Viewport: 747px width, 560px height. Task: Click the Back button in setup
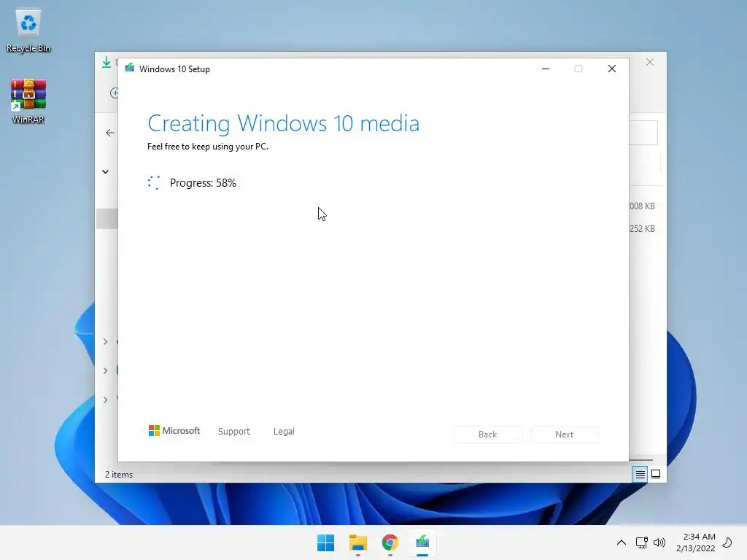point(488,435)
